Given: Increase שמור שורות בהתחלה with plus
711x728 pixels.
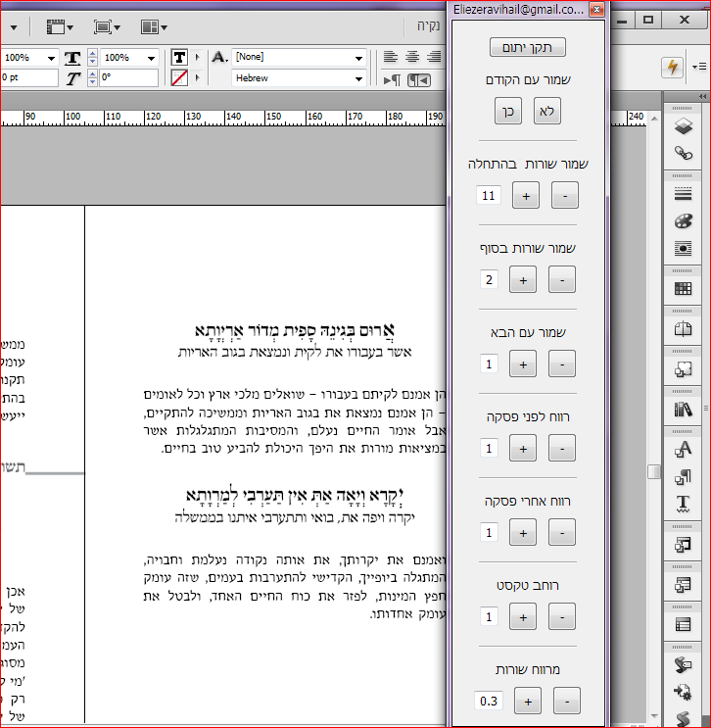Looking at the screenshot, I should click(x=526, y=195).
